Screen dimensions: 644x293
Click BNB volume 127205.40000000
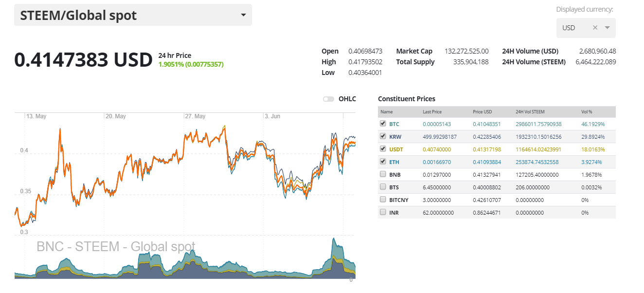537,174
